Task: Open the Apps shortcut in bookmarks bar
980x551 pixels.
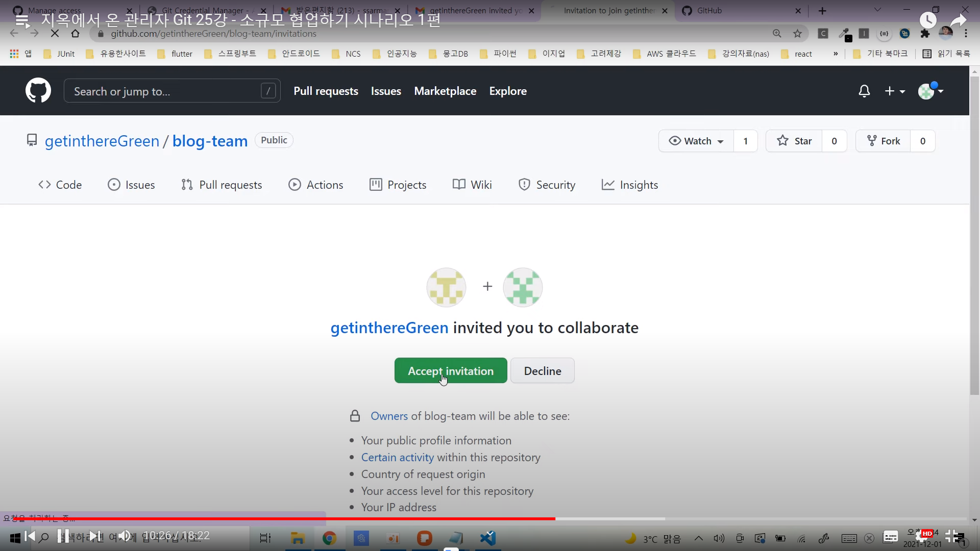Action: coord(20,54)
